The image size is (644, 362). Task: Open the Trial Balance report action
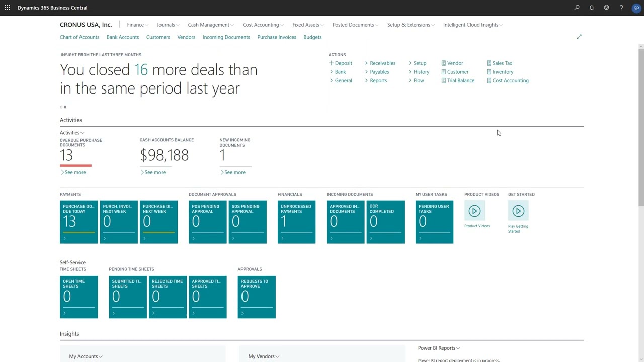click(458, 80)
